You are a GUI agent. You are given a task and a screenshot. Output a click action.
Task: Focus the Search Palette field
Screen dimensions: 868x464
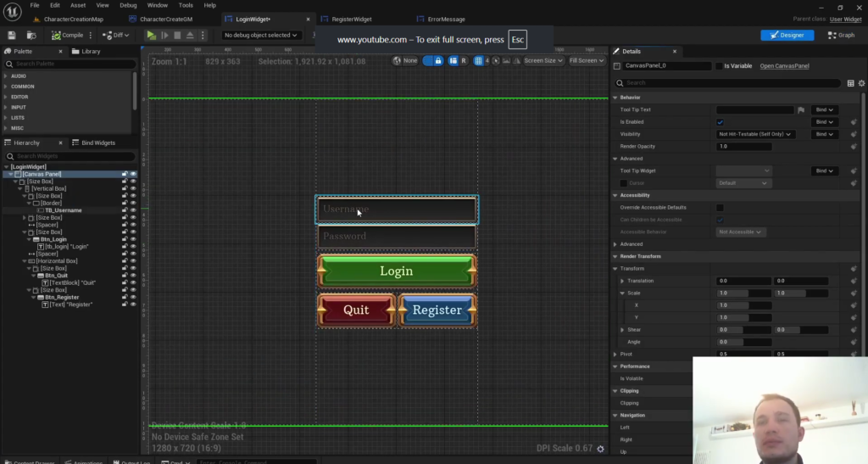[70, 64]
